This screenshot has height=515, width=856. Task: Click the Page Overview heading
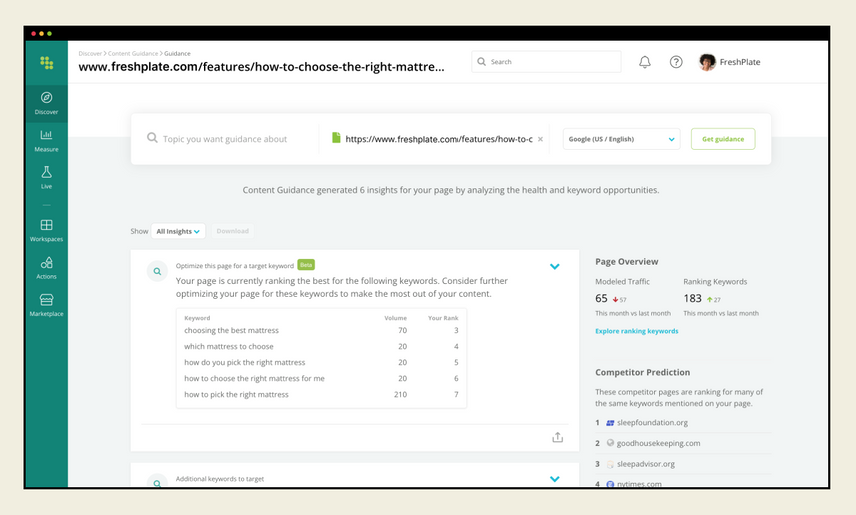point(627,262)
